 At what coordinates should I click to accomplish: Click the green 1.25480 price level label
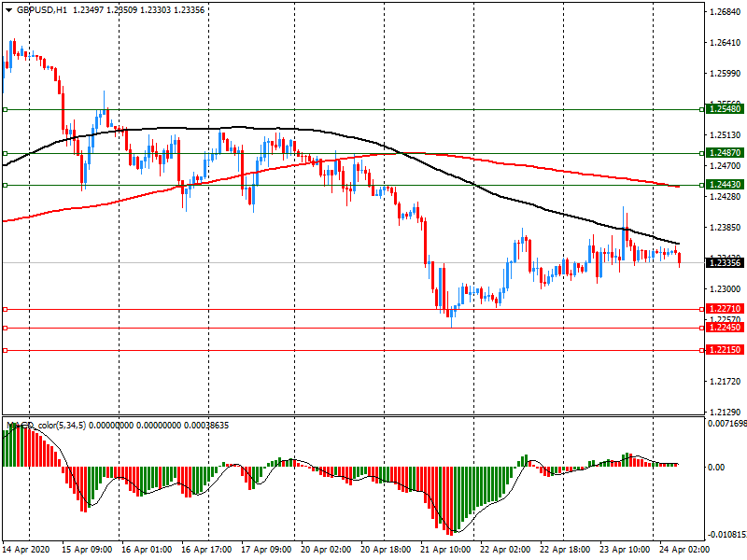point(725,109)
